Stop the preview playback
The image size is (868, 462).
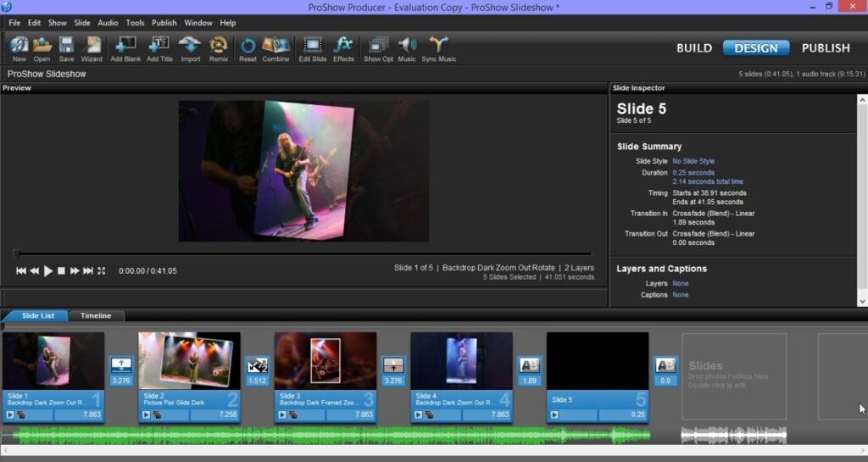tap(61, 270)
